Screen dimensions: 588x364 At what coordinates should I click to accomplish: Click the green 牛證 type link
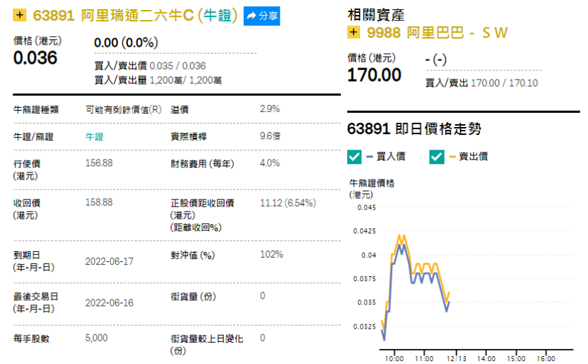tap(94, 136)
